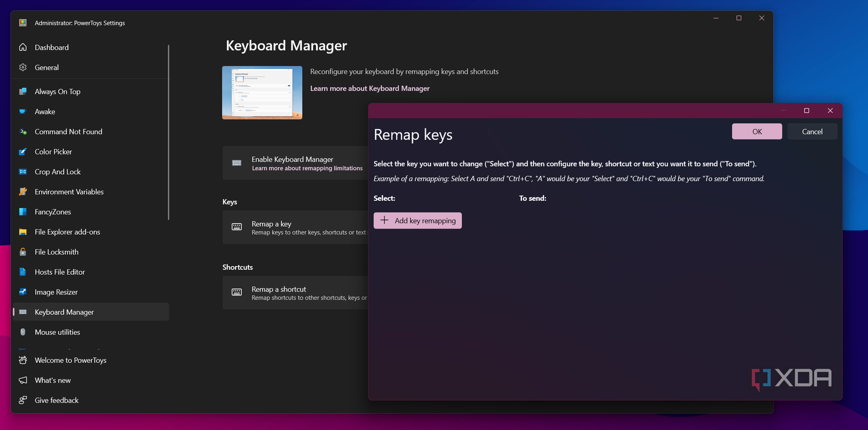
Task: Maximize the PowerToys Settings window
Action: pyautogui.click(x=739, y=19)
